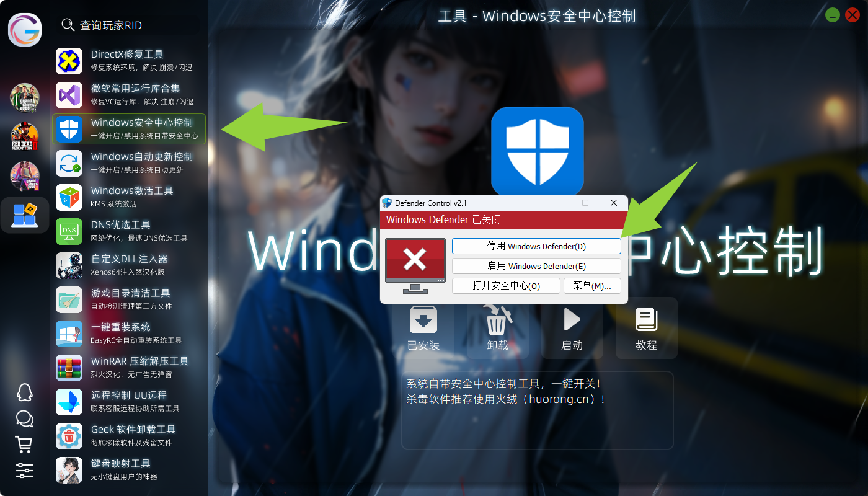Image resolution: width=868 pixels, height=496 pixels.
Task: Open the shopping cart icon
Action: click(25, 444)
